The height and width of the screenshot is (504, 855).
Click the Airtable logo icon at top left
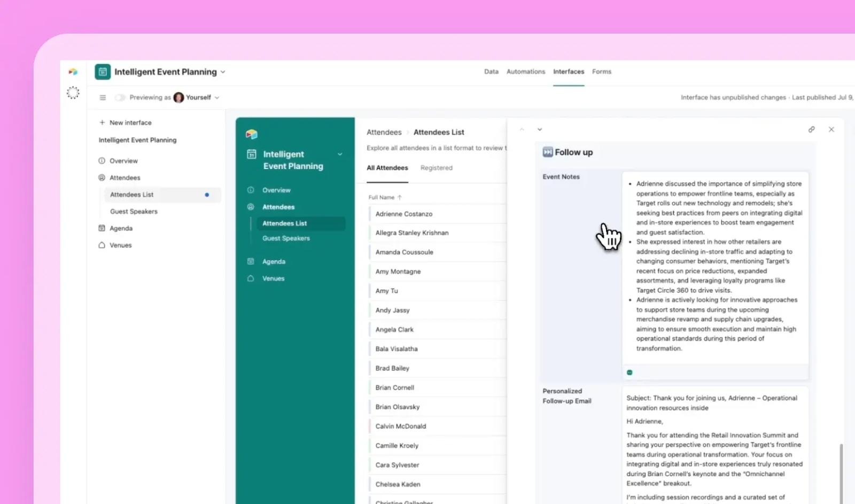pos(73,72)
